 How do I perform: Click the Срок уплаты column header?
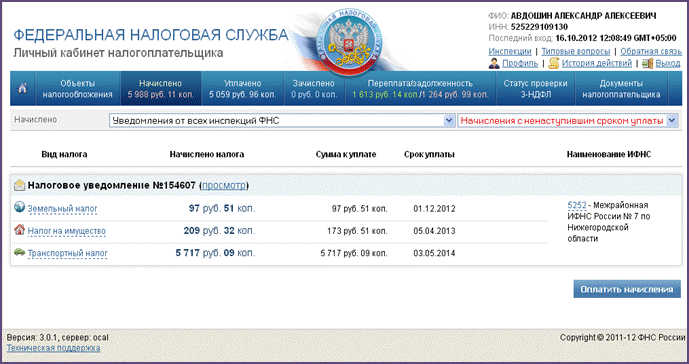pyautogui.click(x=429, y=154)
